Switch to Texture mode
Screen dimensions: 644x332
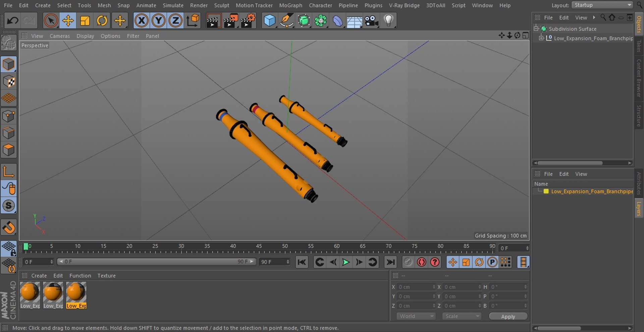[x=9, y=81]
